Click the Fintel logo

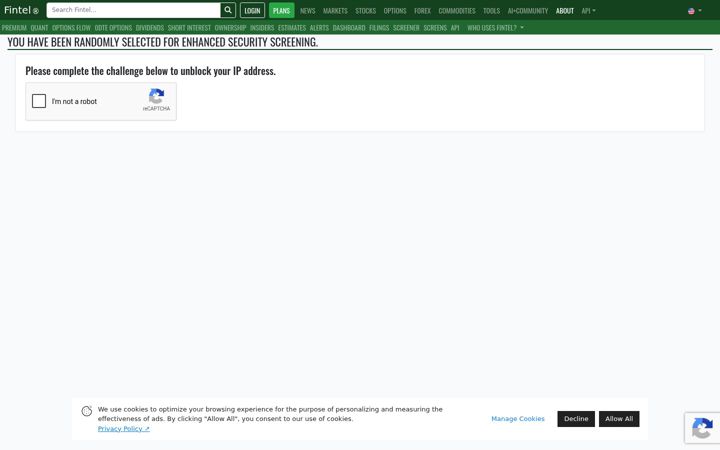(x=22, y=10)
